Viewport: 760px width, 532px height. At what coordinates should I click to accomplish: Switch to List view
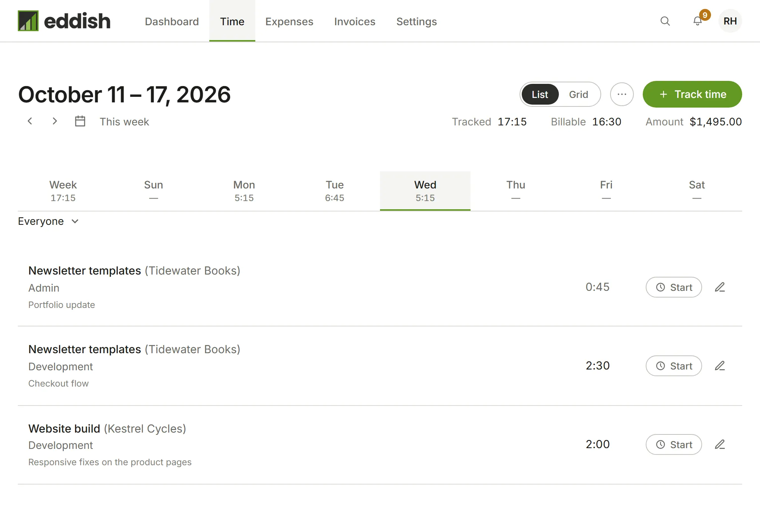coord(540,94)
